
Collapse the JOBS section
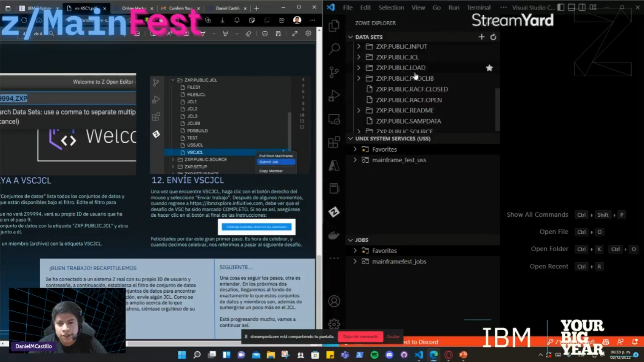coord(351,240)
